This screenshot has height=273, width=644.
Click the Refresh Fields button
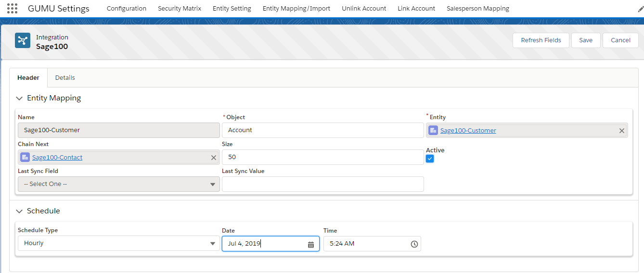click(541, 40)
